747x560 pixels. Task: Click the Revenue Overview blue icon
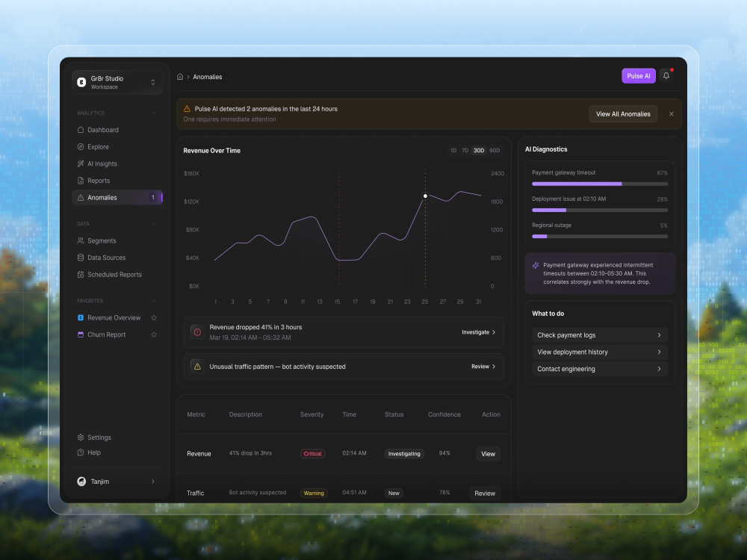[x=81, y=317]
